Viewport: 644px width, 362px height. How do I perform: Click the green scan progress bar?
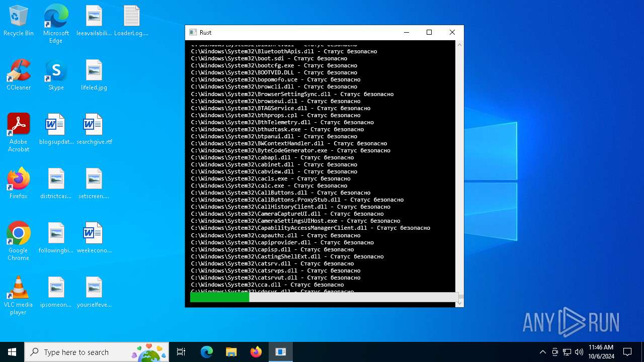coord(219,297)
